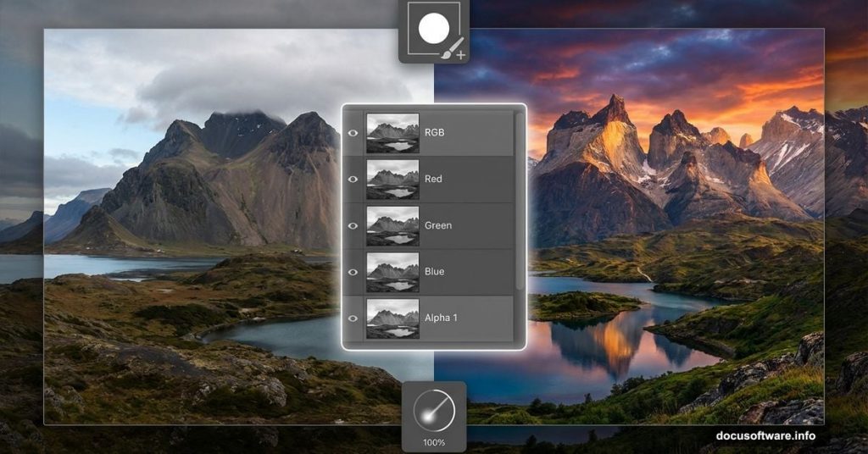The height and width of the screenshot is (454, 868).
Task: Click the RGB channel label
Action: click(x=435, y=133)
